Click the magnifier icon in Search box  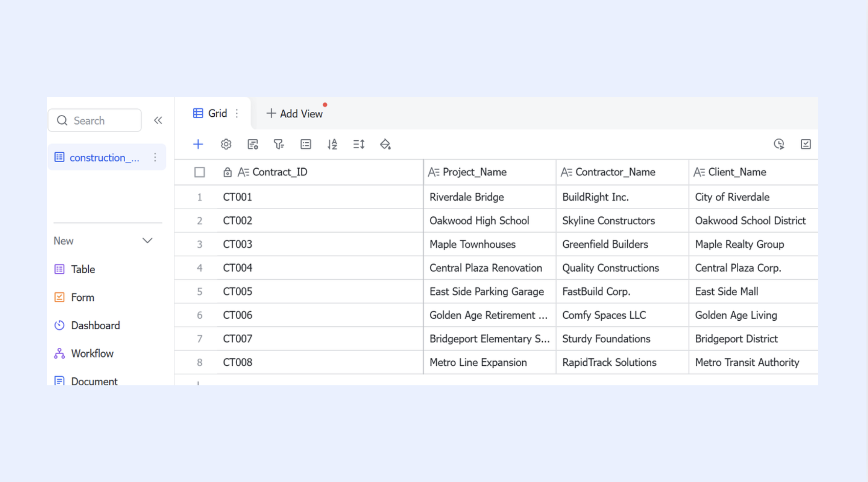[62, 120]
